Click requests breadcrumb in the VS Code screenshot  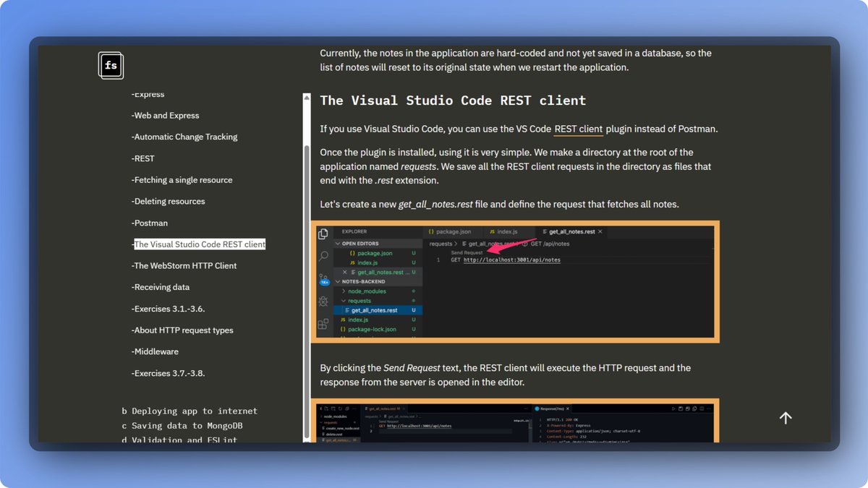coord(441,244)
